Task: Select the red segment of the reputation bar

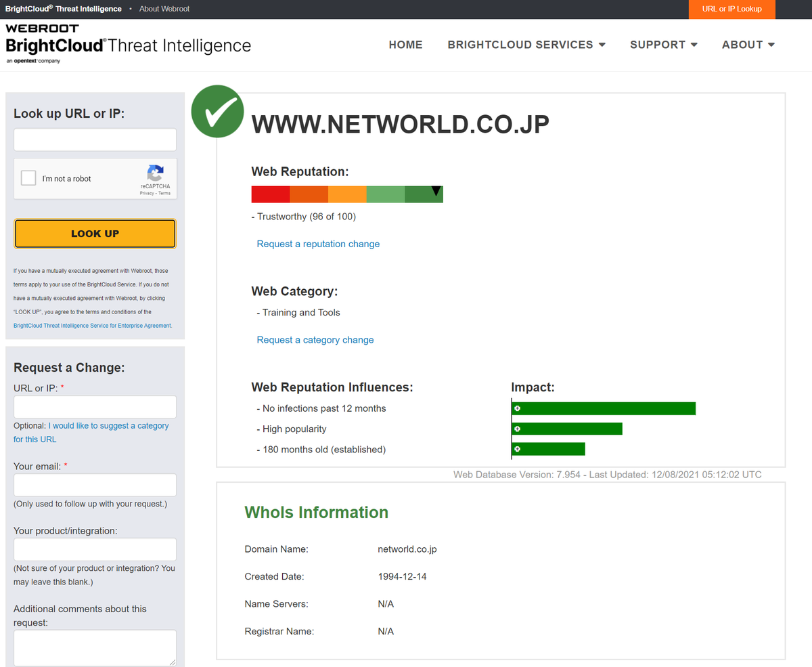Action: [x=270, y=194]
